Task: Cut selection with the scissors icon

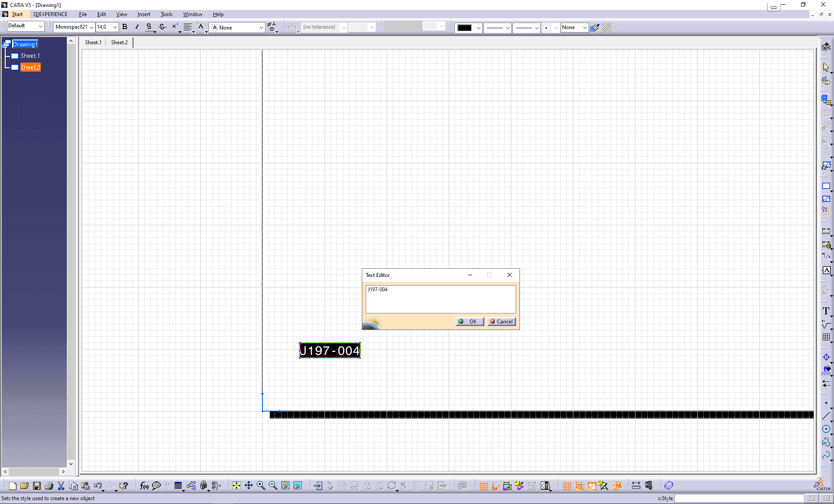Action: tap(61, 486)
